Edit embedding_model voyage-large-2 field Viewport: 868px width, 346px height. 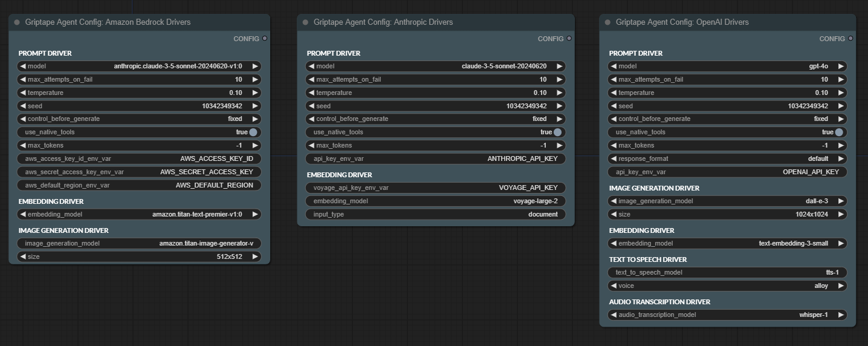click(436, 201)
